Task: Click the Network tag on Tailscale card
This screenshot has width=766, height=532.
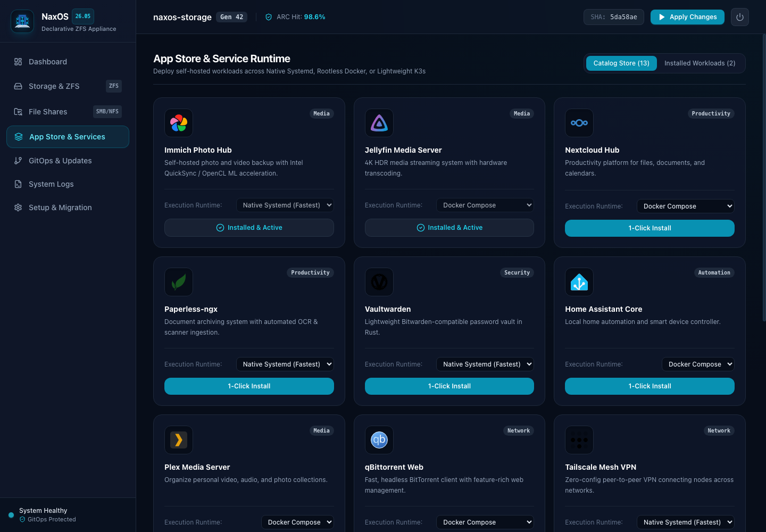Action: pyautogui.click(x=719, y=431)
